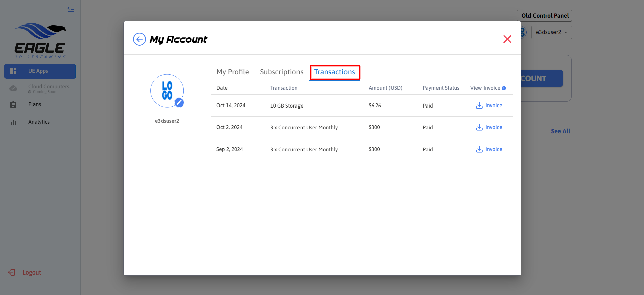Download invoice icon for Oct 14, 2024

(x=479, y=106)
